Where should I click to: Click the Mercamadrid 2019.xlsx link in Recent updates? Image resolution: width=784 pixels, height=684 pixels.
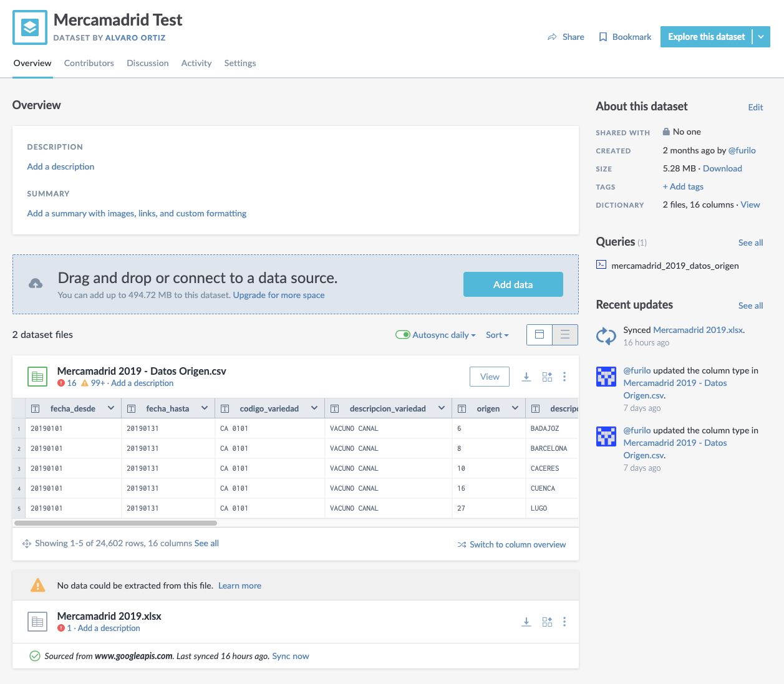(698, 330)
